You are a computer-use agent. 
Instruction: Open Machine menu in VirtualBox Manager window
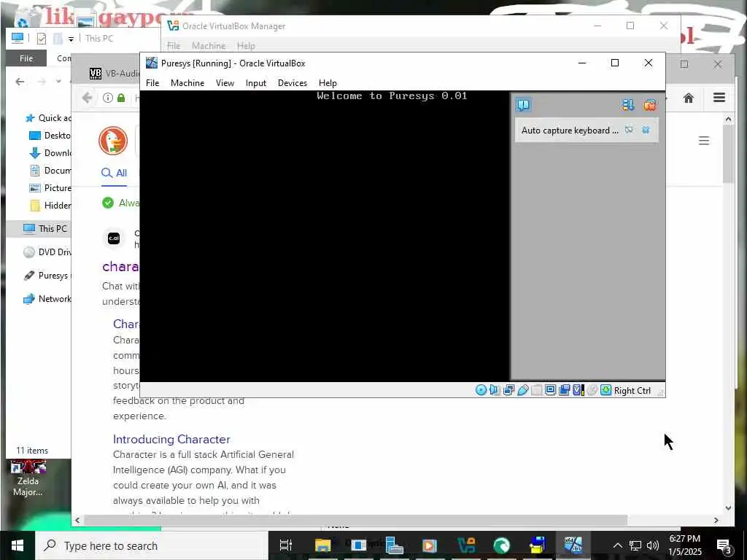[209, 46]
